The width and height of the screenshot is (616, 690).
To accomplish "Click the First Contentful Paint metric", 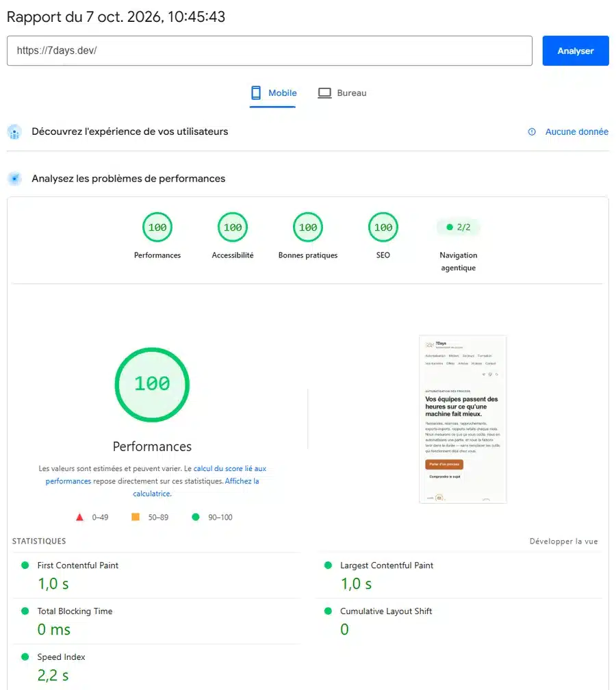I will [157, 576].
